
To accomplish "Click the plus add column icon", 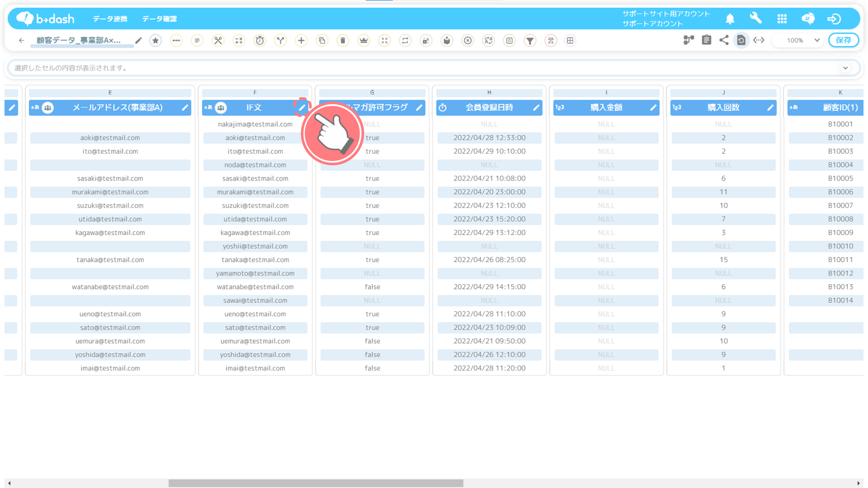I will tap(301, 40).
